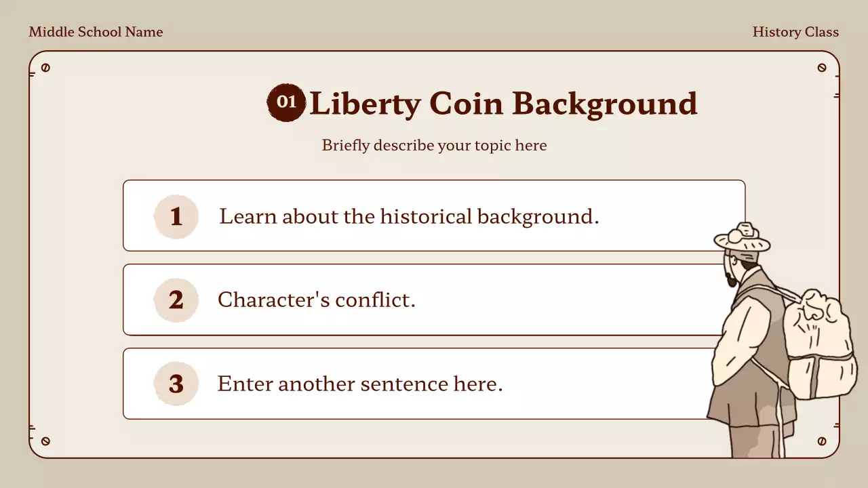Select the number 3 circle badge
The image size is (868, 488).
(x=176, y=384)
